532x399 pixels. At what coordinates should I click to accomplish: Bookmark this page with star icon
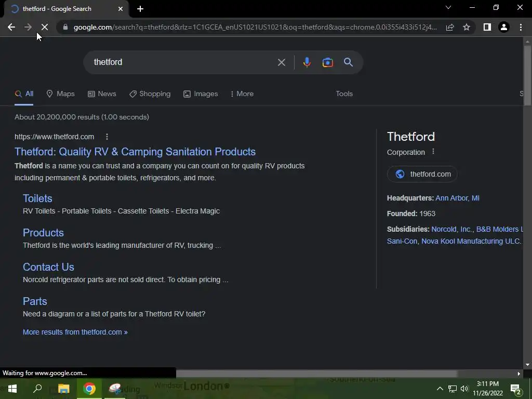pos(467,27)
